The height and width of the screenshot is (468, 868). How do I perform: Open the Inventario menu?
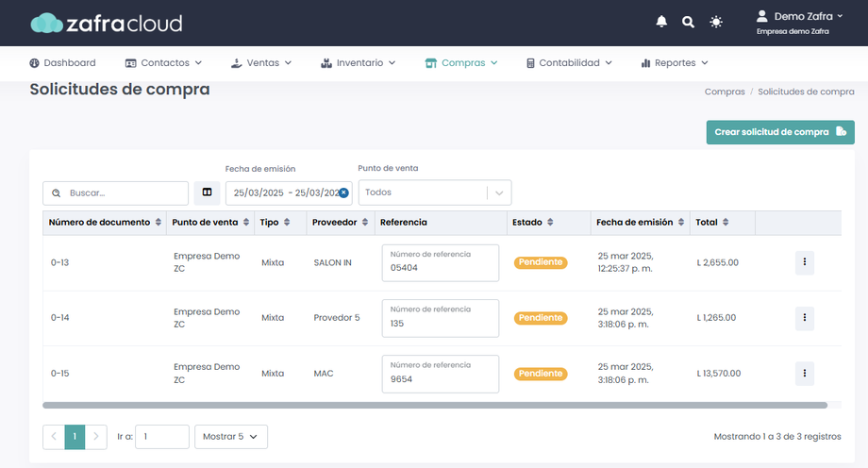coord(358,63)
